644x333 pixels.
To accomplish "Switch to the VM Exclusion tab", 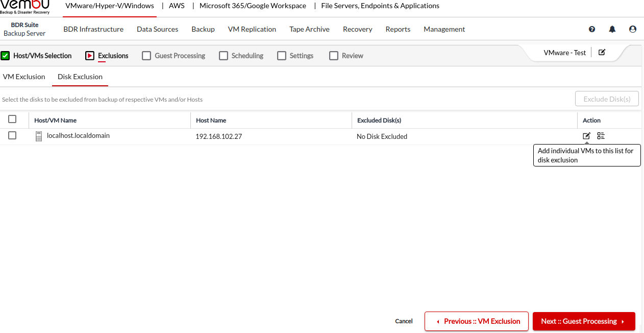I will 24,77.
